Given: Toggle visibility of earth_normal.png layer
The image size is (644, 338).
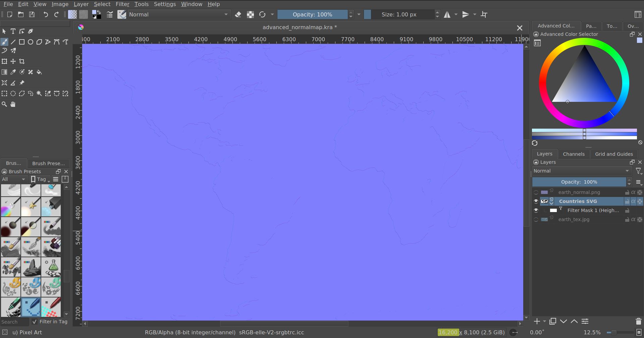Looking at the screenshot, I should pos(536,192).
